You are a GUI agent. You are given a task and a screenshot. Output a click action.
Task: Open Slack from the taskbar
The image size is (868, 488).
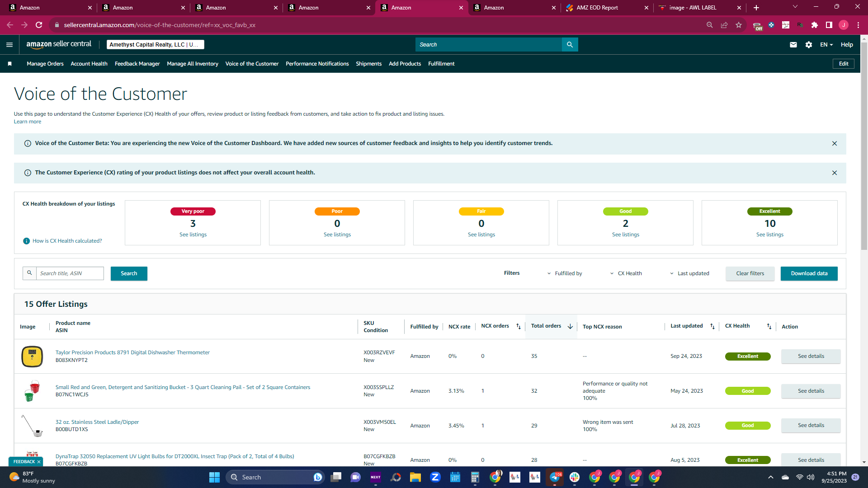pyautogui.click(x=575, y=477)
